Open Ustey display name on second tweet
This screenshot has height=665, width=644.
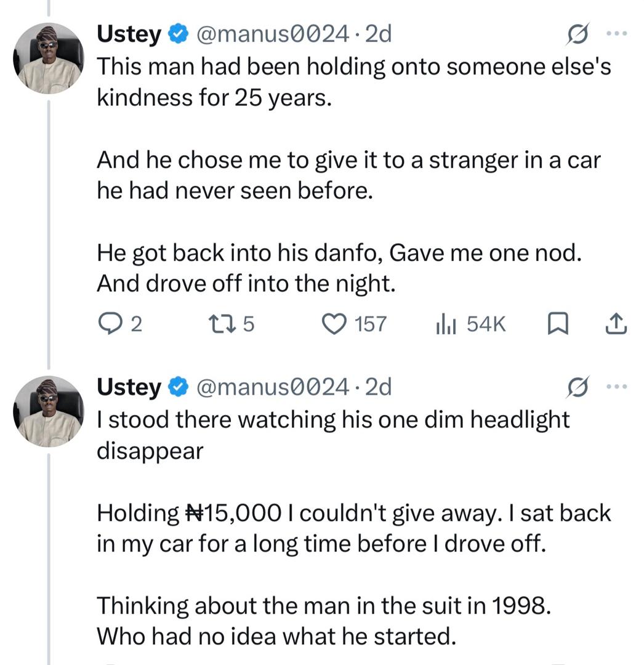[x=129, y=387]
